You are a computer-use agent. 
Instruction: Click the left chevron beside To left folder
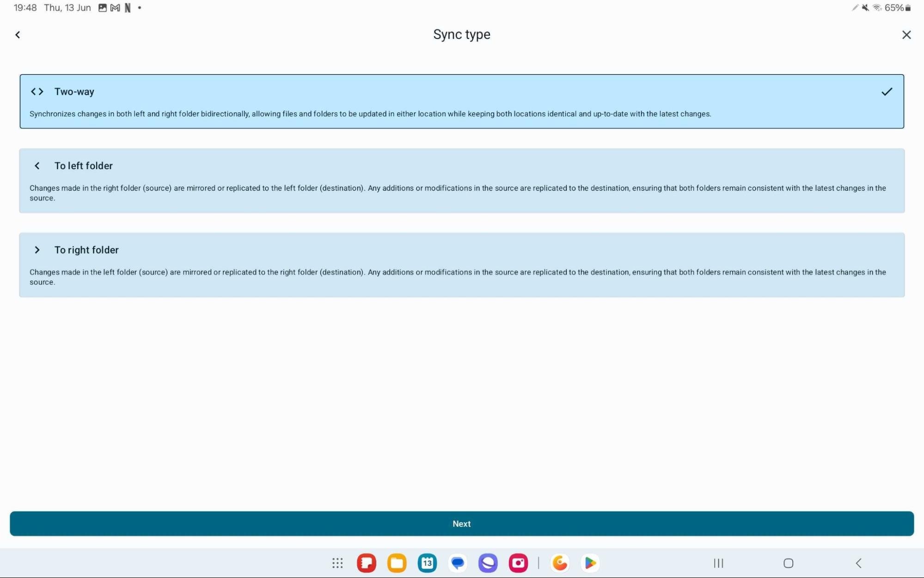(x=37, y=165)
